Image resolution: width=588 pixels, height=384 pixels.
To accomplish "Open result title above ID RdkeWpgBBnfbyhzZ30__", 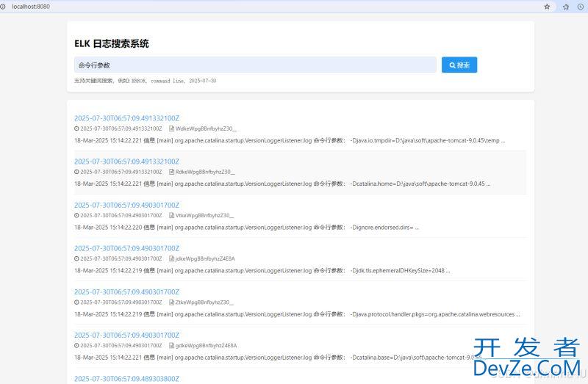I will pyautogui.click(x=126, y=162).
